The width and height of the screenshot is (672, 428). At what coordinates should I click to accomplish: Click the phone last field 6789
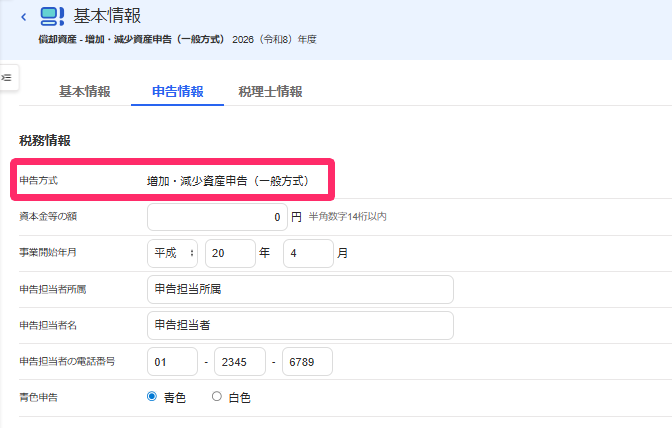(x=307, y=362)
